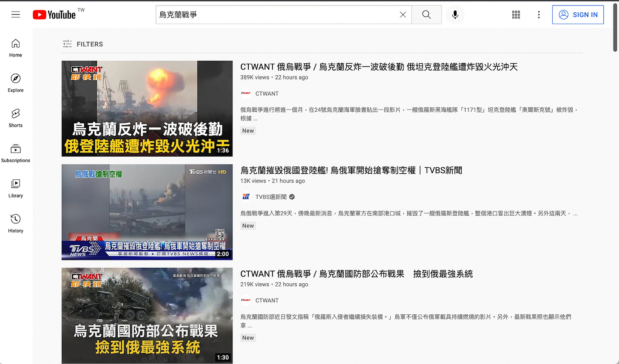The width and height of the screenshot is (619, 364).
Task: Click the 1:30 duration badge
Action: click(223, 358)
